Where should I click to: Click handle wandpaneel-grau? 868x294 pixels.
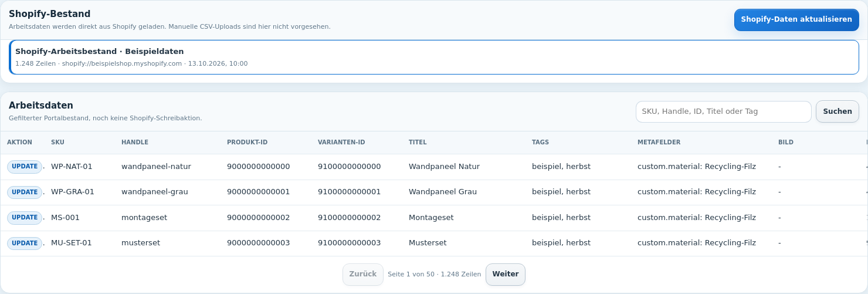[155, 192]
